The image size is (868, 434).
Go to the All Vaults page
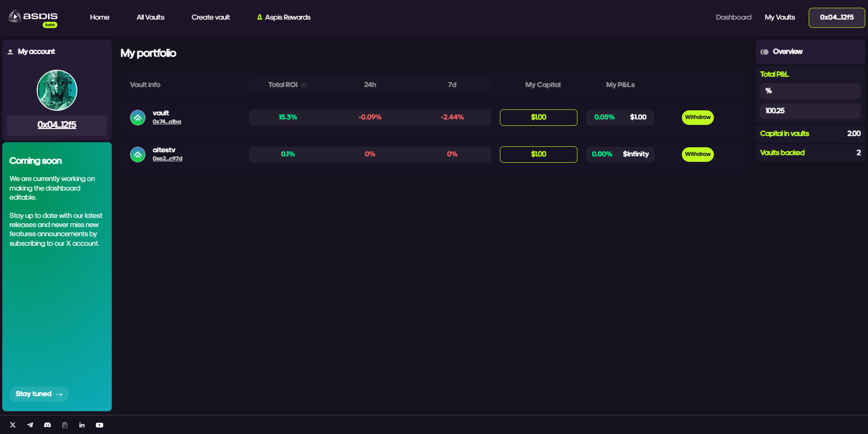(151, 17)
